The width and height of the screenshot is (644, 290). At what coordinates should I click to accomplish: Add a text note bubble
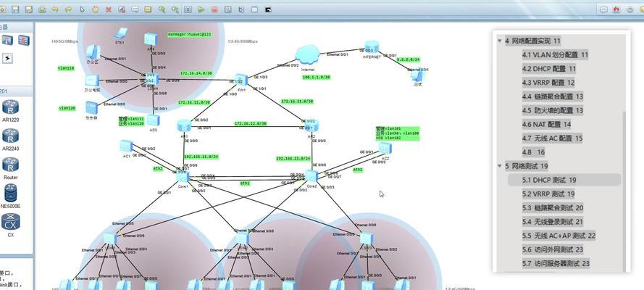point(135,9)
